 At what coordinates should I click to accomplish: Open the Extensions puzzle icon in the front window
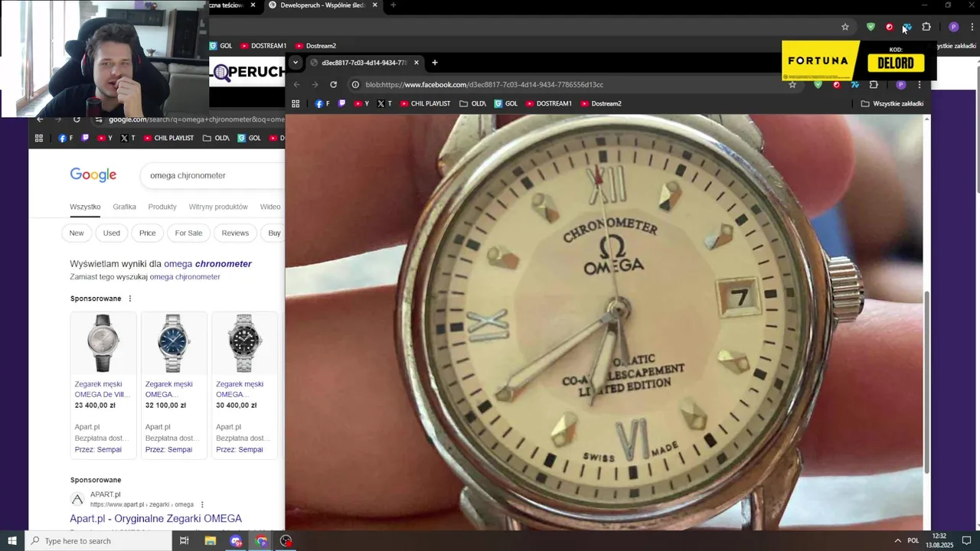point(874,85)
